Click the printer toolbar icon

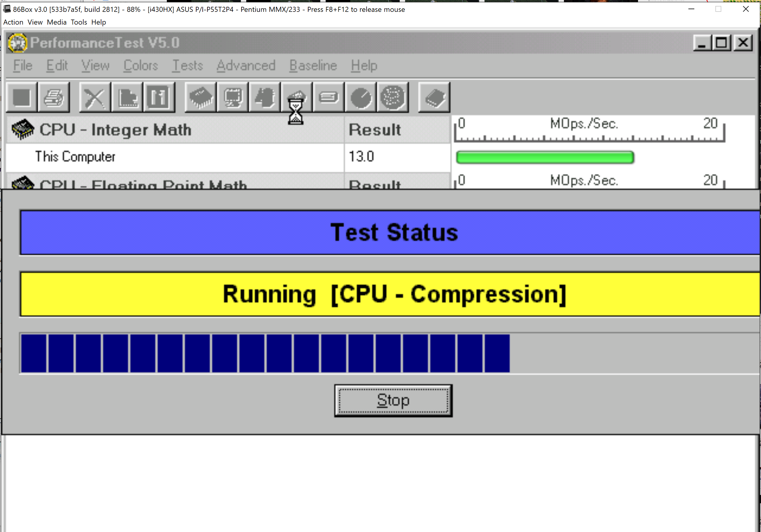[x=54, y=98]
